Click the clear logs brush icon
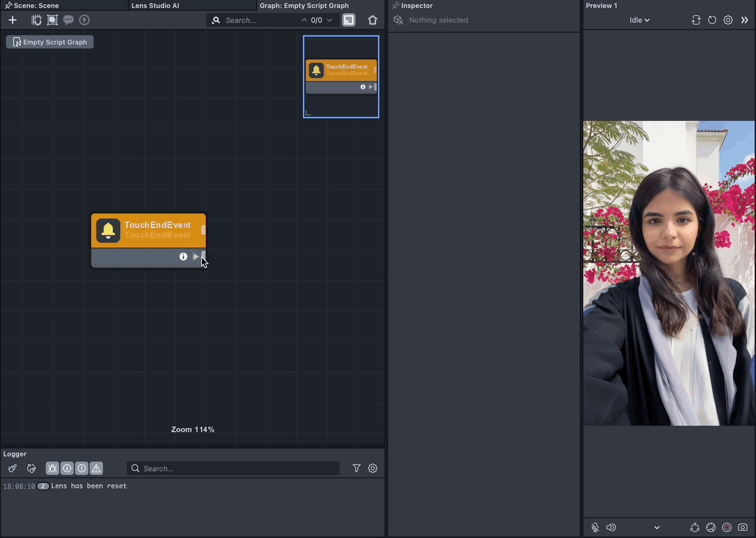 click(13, 468)
